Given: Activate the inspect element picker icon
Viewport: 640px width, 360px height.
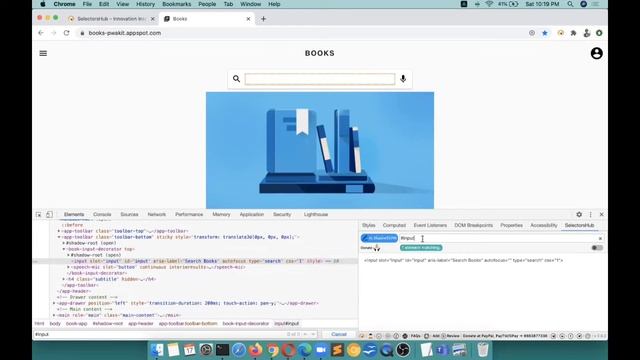Looking at the screenshot, I should tap(39, 214).
